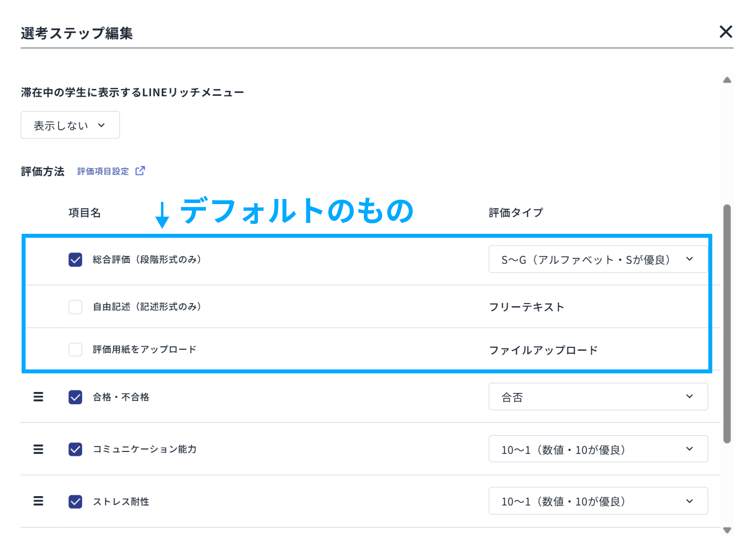Click the reorder icon beside コミュニケーション能力
This screenshot has height=560, width=756.
click(x=38, y=449)
